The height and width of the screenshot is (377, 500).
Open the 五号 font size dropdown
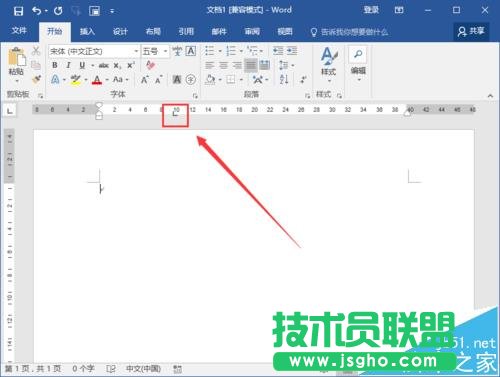pyautogui.click(x=165, y=51)
